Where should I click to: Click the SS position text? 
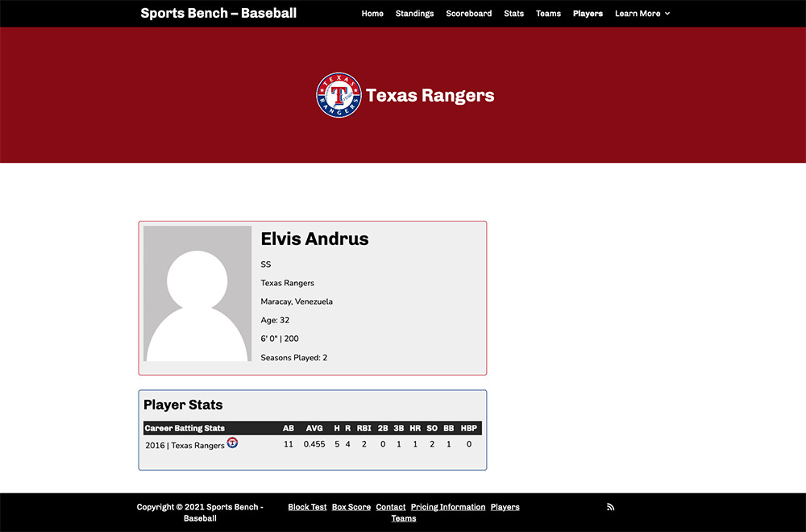(266, 264)
